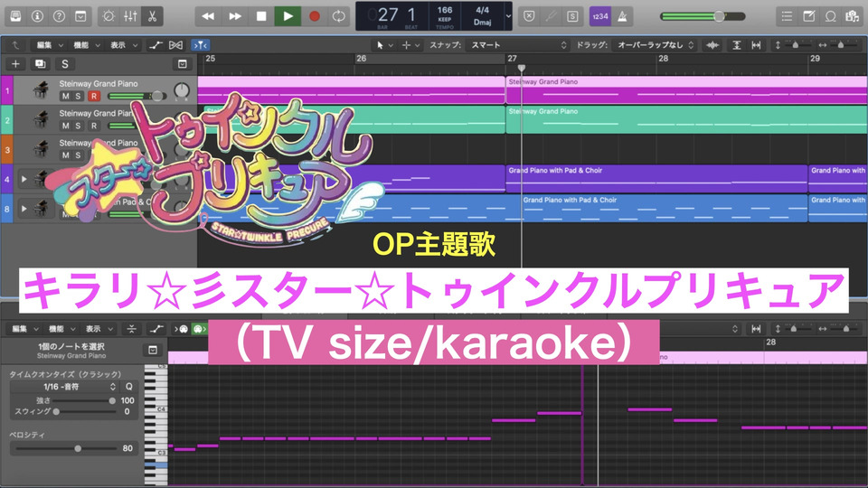Record-enable track 1 with red R button
This screenshot has height=488, width=868.
93,97
